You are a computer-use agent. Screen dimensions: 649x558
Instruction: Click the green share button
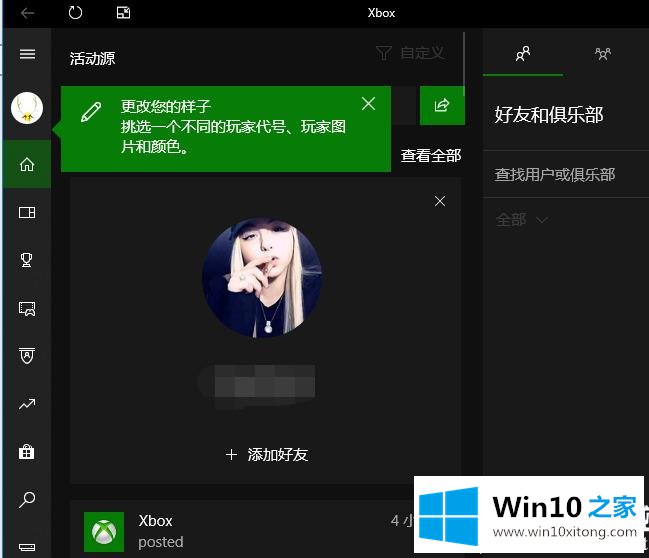[442, 105]
